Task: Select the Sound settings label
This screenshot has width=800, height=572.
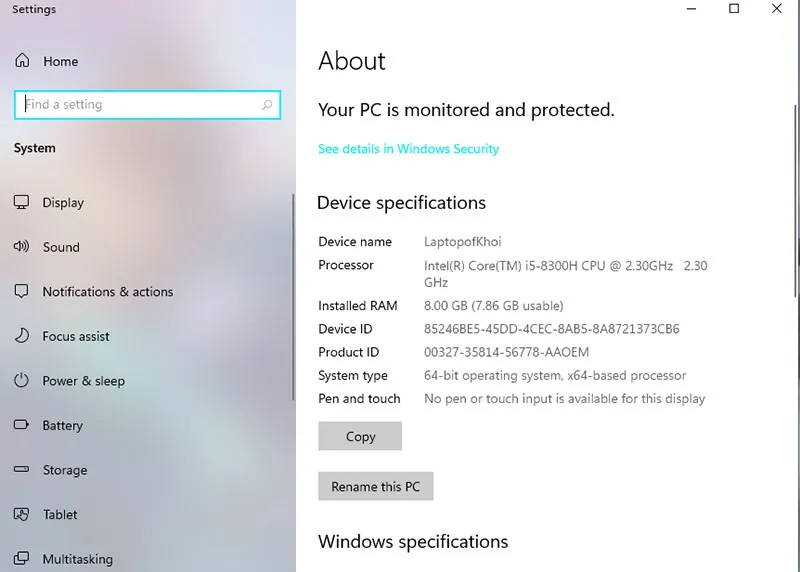Action: tap(61, 247)
